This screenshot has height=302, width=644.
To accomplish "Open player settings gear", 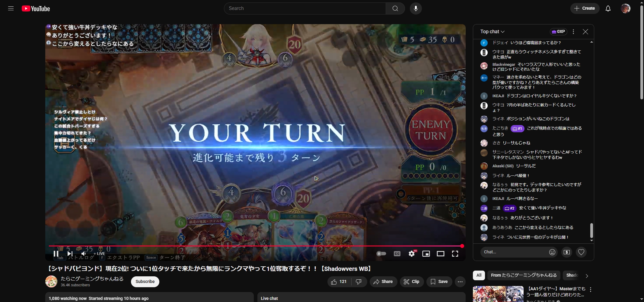I will (412, 254).
